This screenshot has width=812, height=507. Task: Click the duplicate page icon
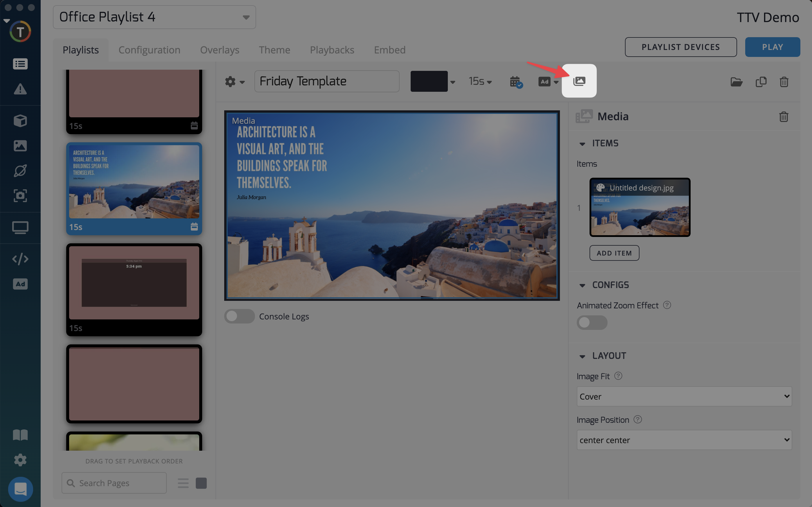(x=761, y=82)
